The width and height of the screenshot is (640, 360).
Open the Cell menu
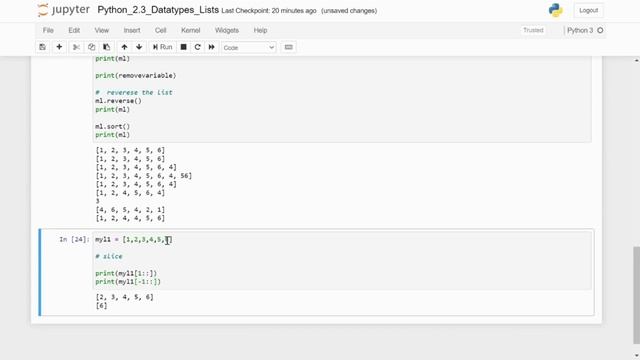coord(160,30)
